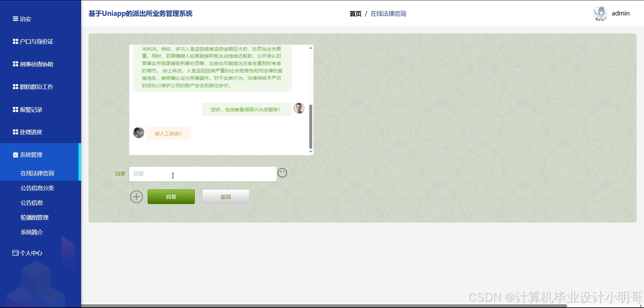Click the admin avatar in the top right
This screenshot has height=308, width=644.
(600, 13)
